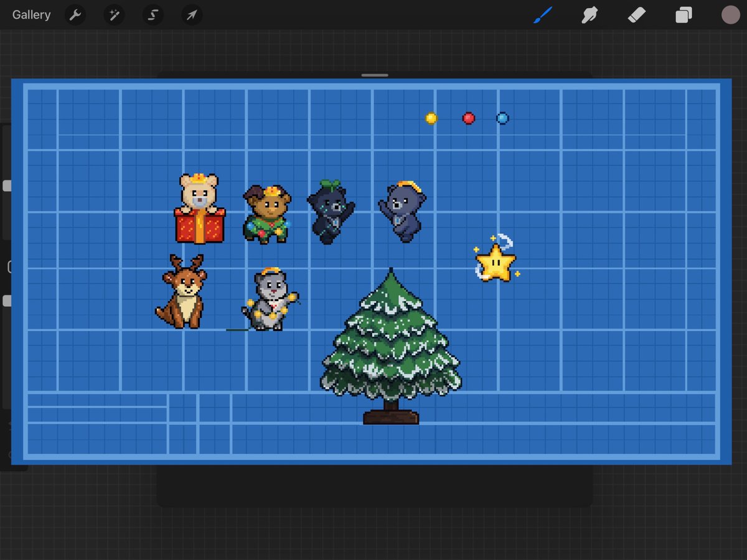The height and width of the screenshot is (560, 747).
Task: Activate the Selection tool (S ribbon icon)
Action: point(153,15)
